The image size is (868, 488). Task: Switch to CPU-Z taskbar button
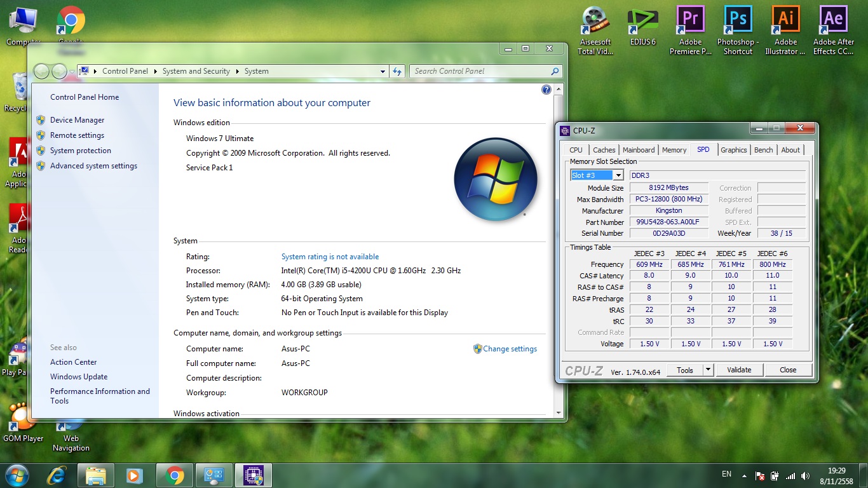(x=254, y=475)
